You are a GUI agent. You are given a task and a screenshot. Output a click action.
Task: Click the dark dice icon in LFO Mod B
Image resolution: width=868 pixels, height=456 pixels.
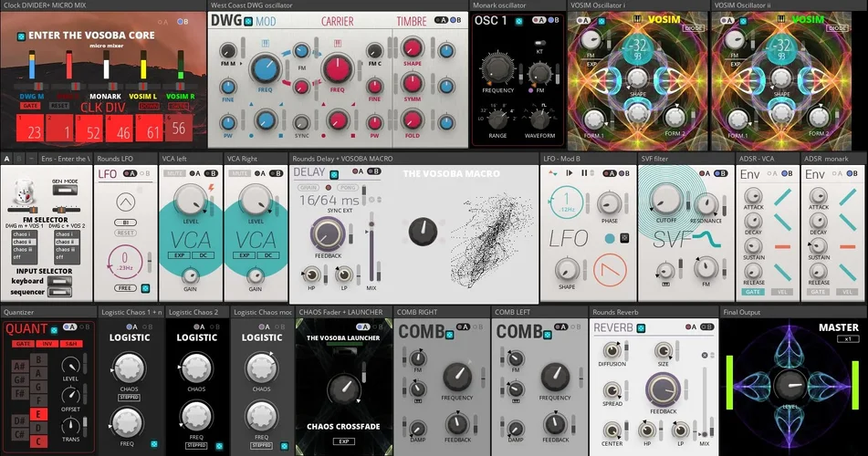click(624, 238)
